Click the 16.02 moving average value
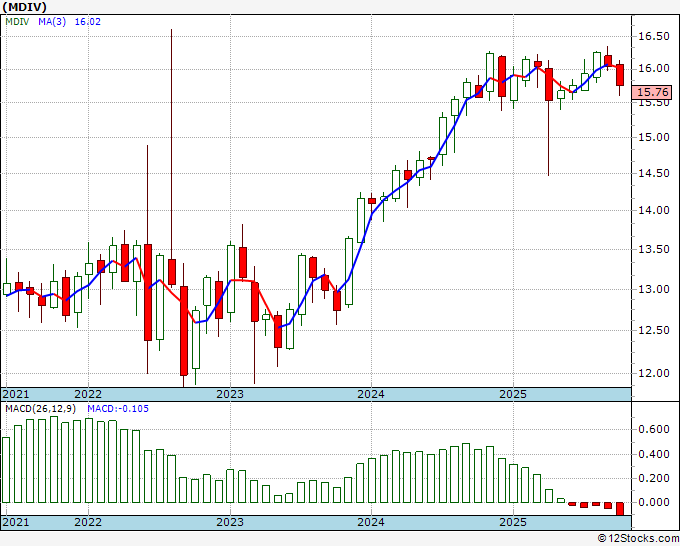 88,21
